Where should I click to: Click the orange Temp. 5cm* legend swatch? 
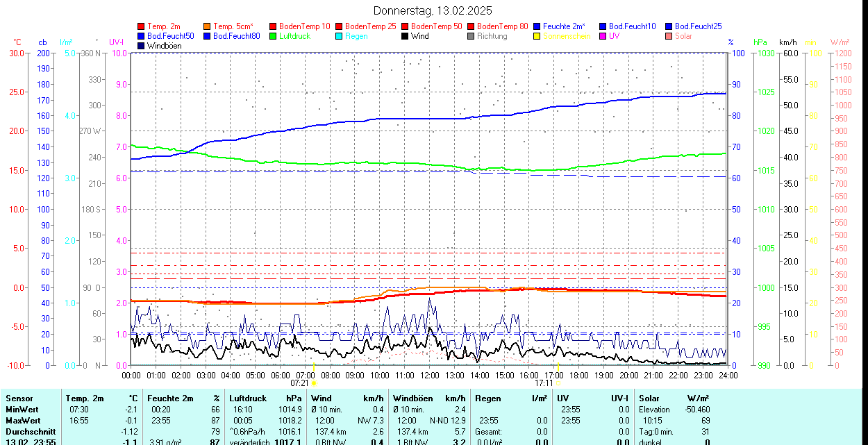point(208,26)
